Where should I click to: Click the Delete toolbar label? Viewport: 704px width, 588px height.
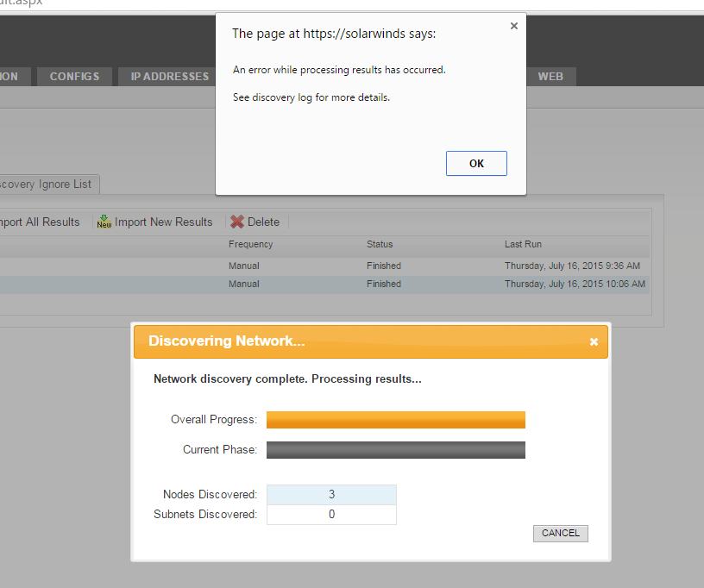(263, 222)
